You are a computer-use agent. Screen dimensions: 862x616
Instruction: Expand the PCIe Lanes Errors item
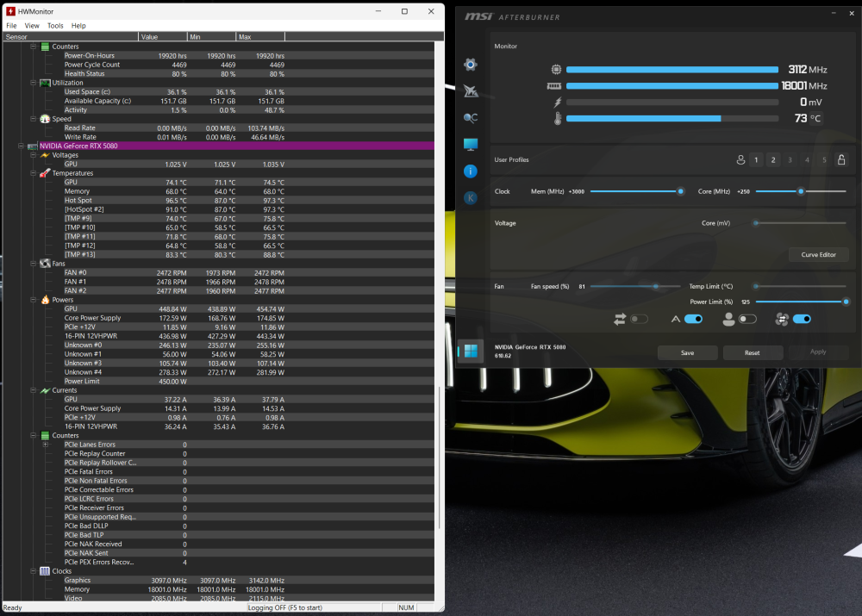[46, 445]
